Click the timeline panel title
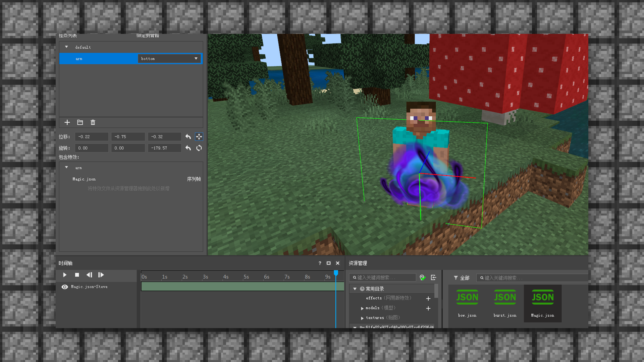Viewport: 644px width, 362px height. click(65, 263)
